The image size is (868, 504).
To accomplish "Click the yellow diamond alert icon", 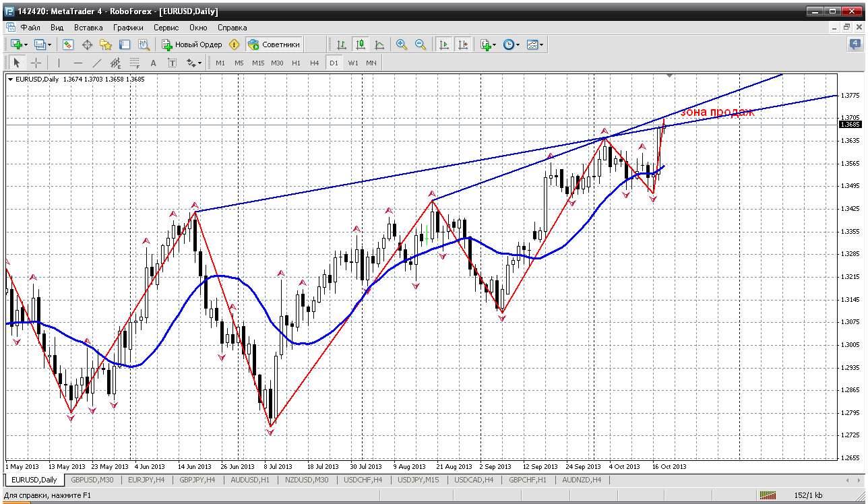I will tap(234, 44).
